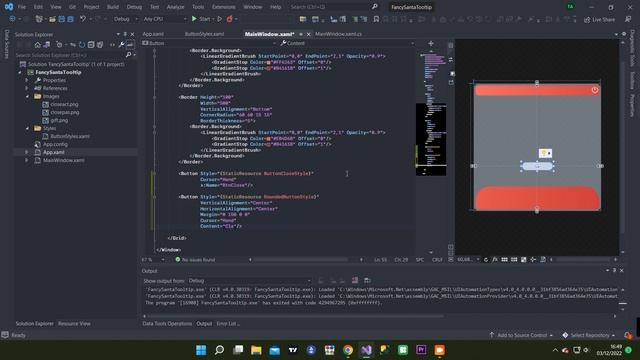The width and height of the screenshot is (640, 360).
Task: Open the Debug configuration dropdown
Action: click(125, 19)
